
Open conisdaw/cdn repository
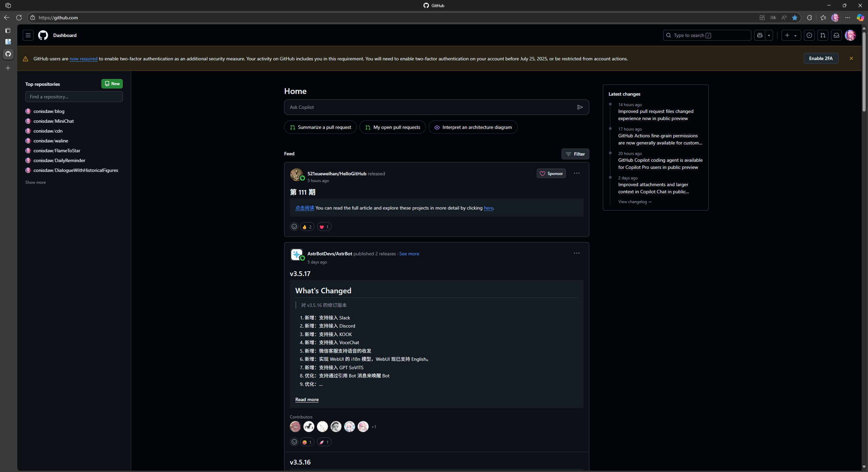[48, 131]
